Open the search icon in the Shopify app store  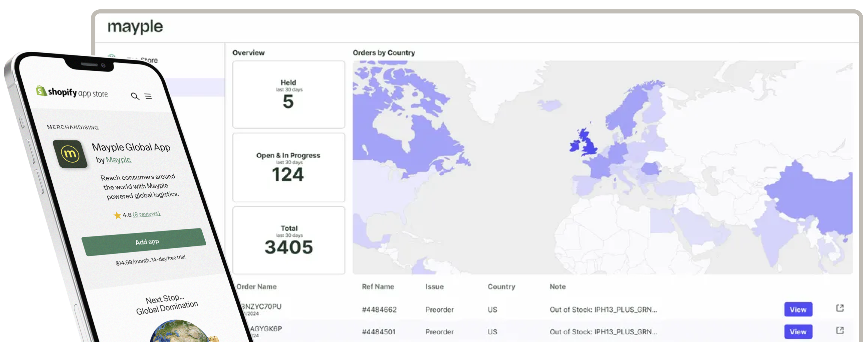135,97
